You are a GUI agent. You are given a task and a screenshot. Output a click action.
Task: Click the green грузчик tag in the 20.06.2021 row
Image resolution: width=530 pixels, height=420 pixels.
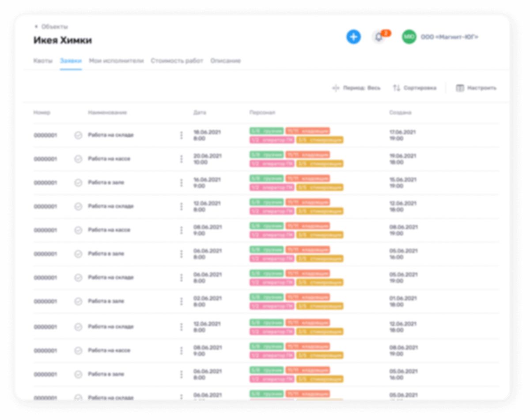(x=266, y=155)
